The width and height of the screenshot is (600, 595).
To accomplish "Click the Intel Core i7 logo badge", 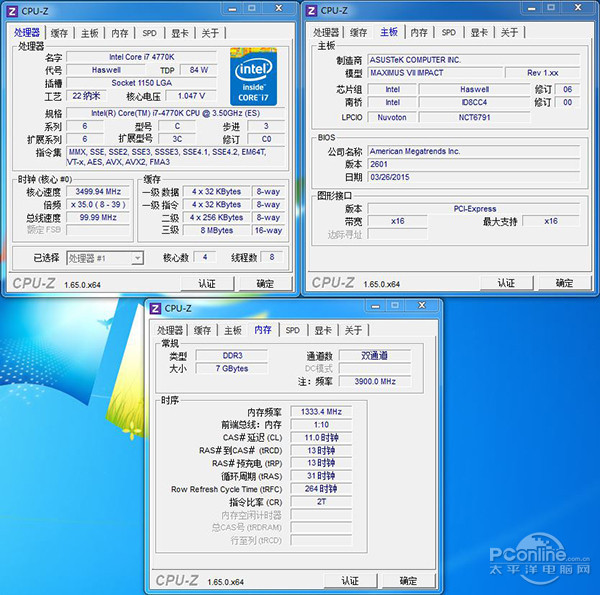I will pos(253,77).
